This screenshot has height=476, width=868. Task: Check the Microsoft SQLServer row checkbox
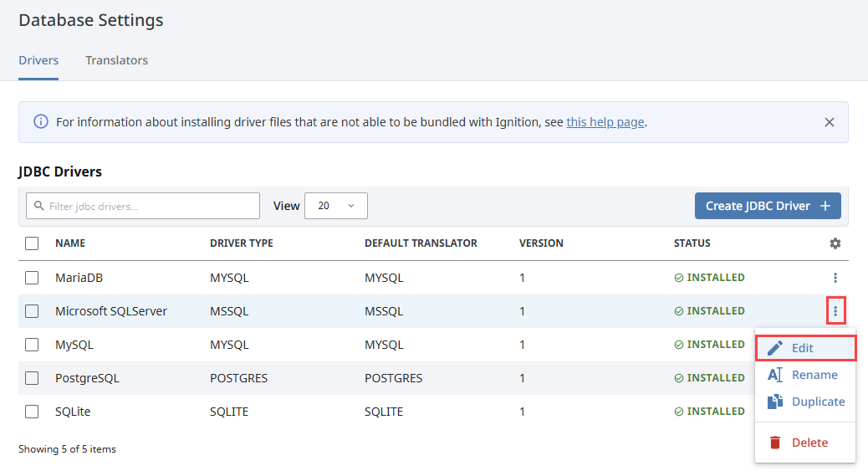[x=32, y=311]
